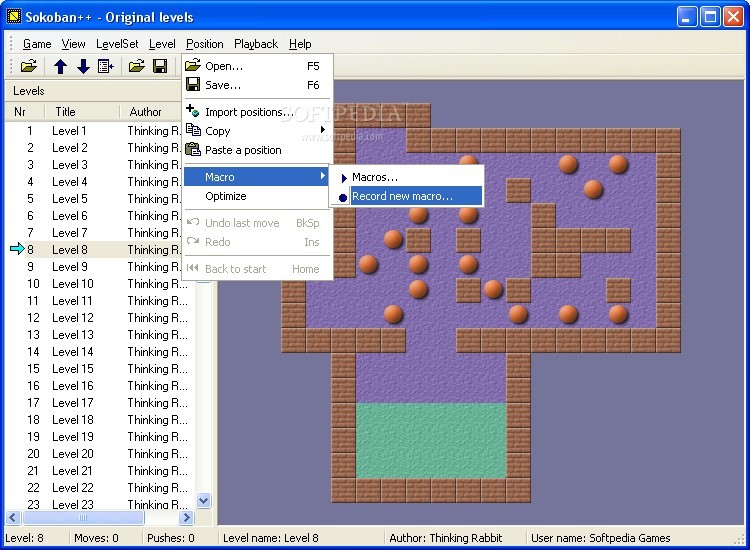Click the horizontal scrollbar left arrow
Screen dimensions: 750x550
[x=13, y=517]
